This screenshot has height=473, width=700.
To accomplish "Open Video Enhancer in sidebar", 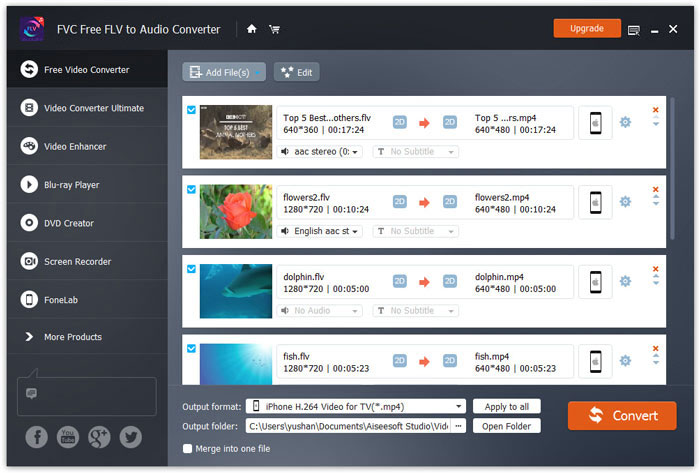I will pyautogui.click(x=87, y=146).
